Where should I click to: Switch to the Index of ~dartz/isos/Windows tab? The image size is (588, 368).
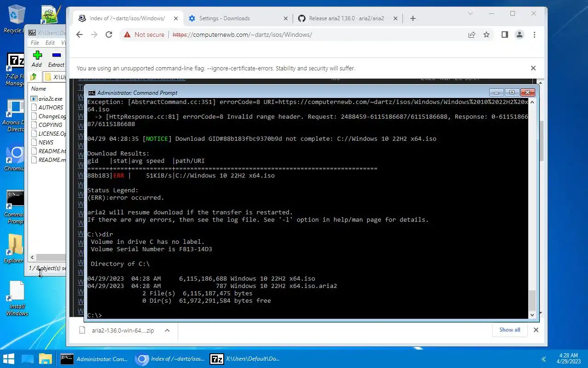pyautogui.click(x=127, y=18)
